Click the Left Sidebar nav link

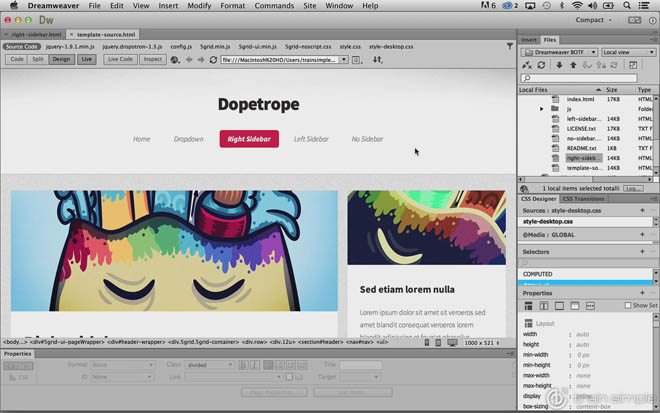click(x=311, y=139)
